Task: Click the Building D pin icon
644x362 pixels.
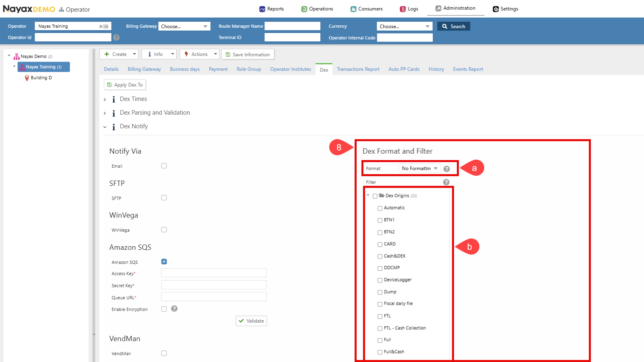Action: pos(27,78)
